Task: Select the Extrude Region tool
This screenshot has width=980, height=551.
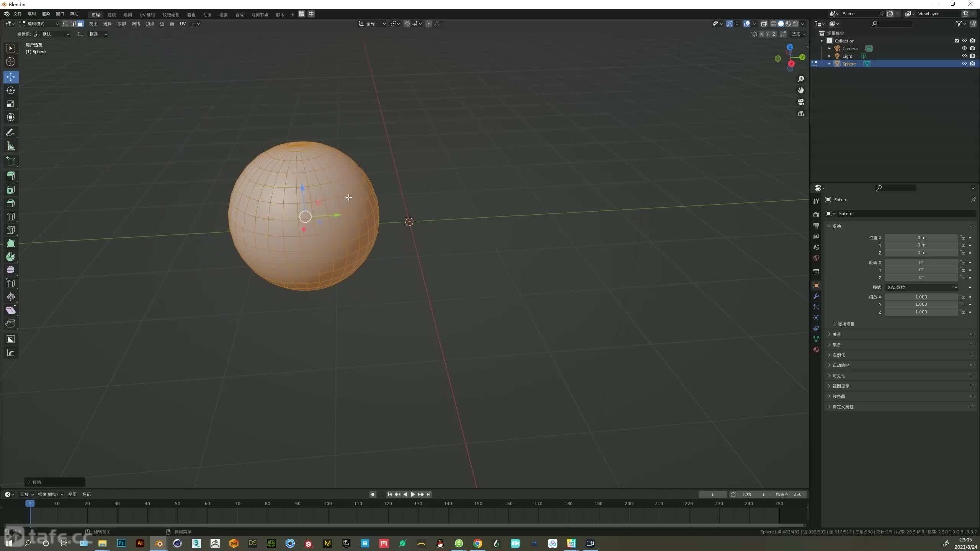Action: coord(11,176)
